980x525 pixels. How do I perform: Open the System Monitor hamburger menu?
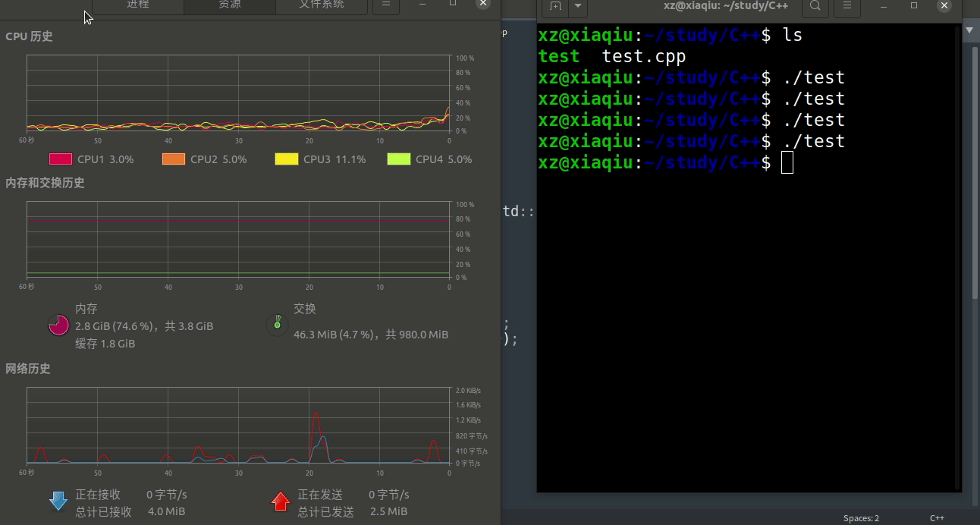[x=386, y=5]
